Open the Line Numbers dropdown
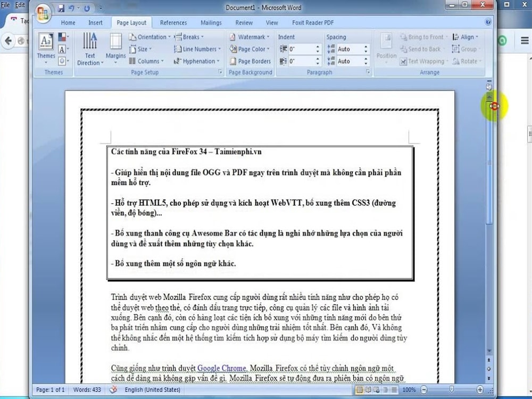This screenshot has width=532, height=399. (x=197, y=49)
